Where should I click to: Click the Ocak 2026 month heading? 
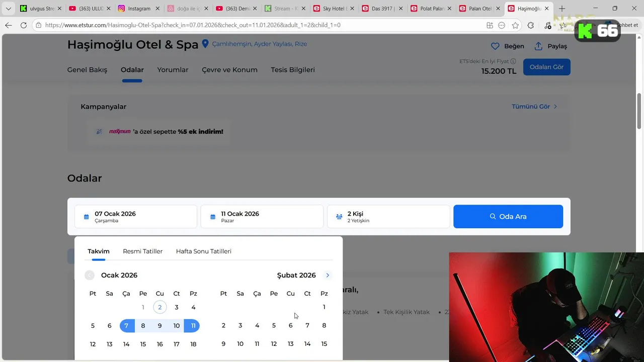coord(119,276)
